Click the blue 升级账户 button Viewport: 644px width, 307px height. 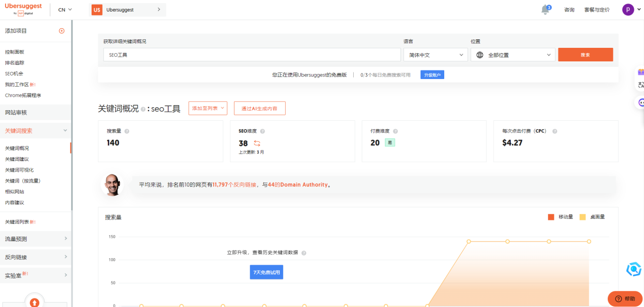pos(432,75)
